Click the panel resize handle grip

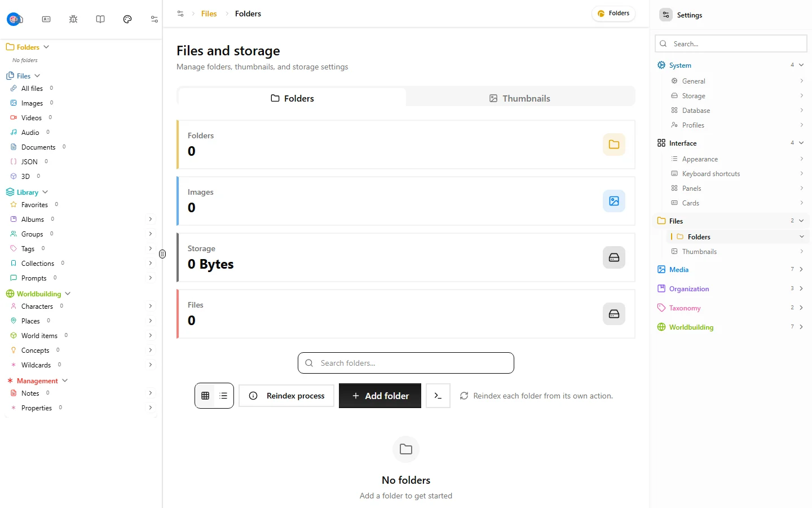tap(162, 254)
